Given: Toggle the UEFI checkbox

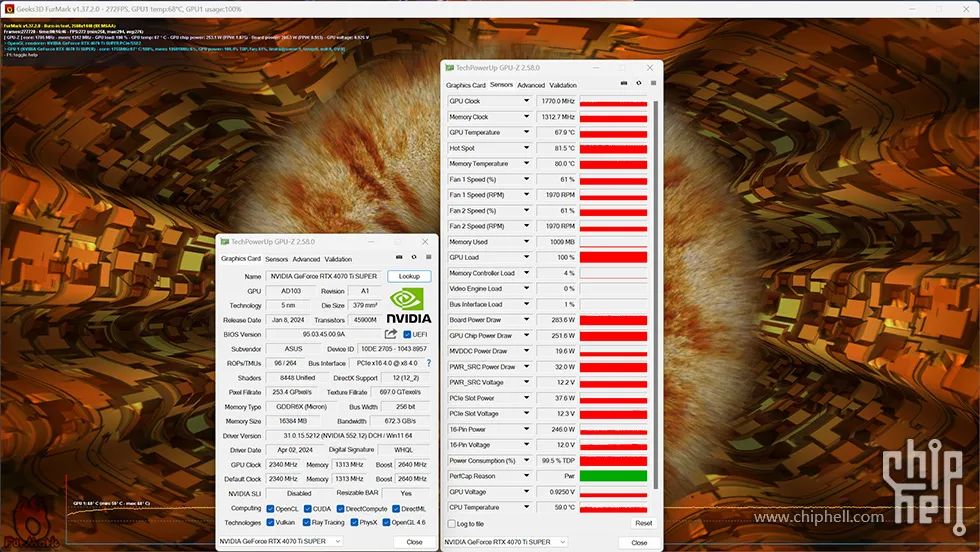Looking at the screenshot, I should click(407, 334).
